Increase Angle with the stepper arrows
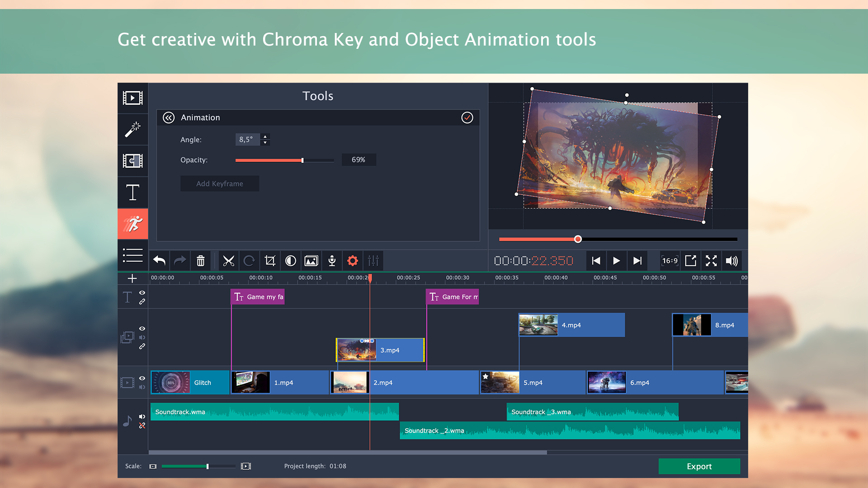Screen dimensions: 868x488 (265, 137)
